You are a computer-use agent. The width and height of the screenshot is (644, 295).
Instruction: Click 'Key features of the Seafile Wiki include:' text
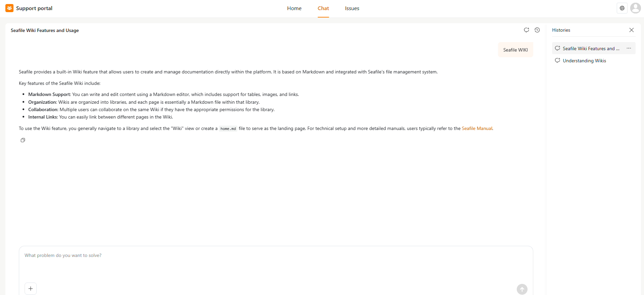tap(60, 83)
